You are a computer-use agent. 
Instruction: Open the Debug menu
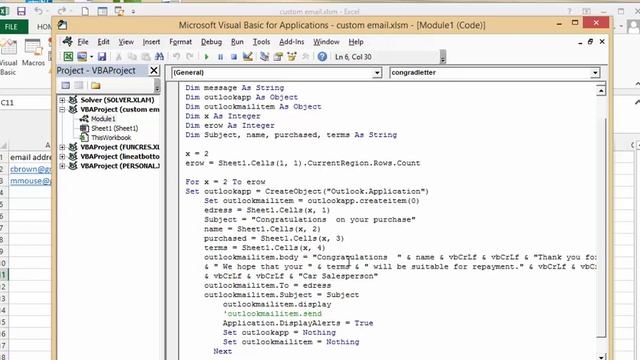[211, 42]
